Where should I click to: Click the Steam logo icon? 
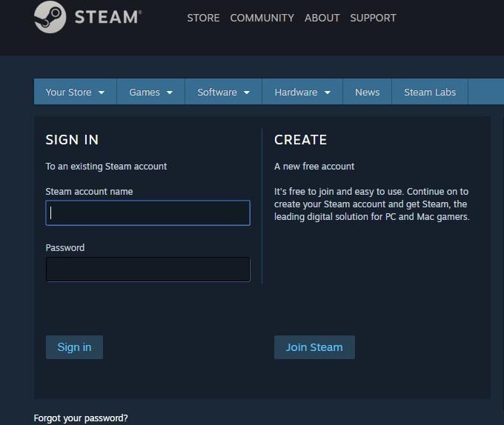[x=50, y=17]
